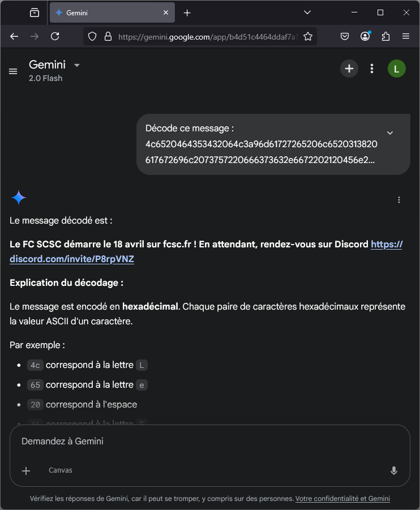Screen dimensions: 420x510
Task: Start a new chat with plus icon
Action: (x=349, y=68)
